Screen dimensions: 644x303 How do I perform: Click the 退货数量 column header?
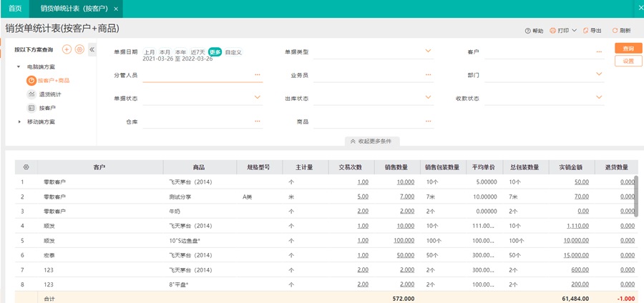tap(617, 167)
